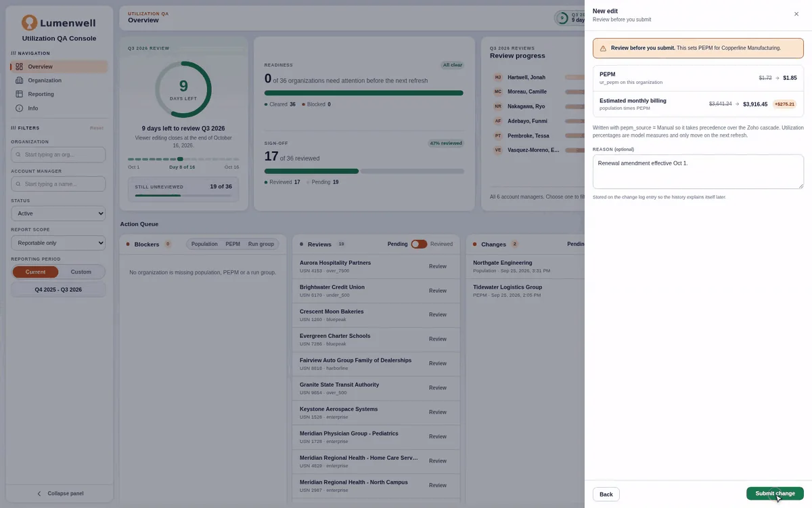This screenshot has width=812, height=508.
Task: Reset the sidebar filters
Action: point(97,128)
